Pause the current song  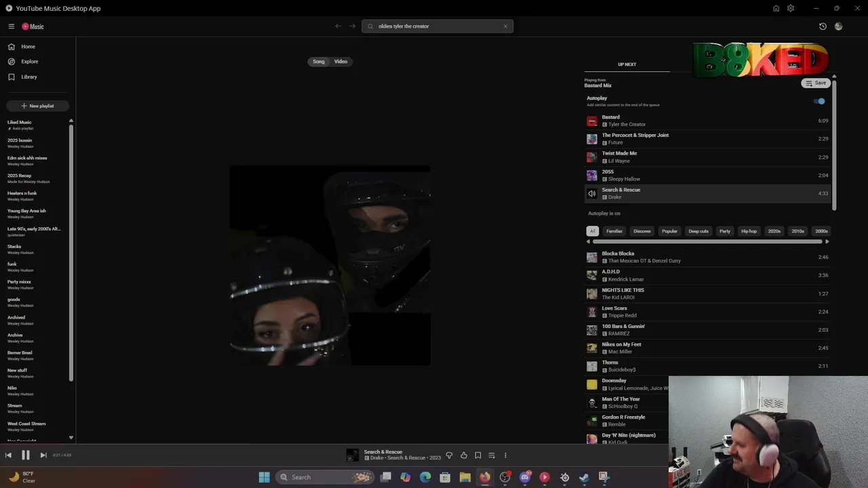(26, 455)
